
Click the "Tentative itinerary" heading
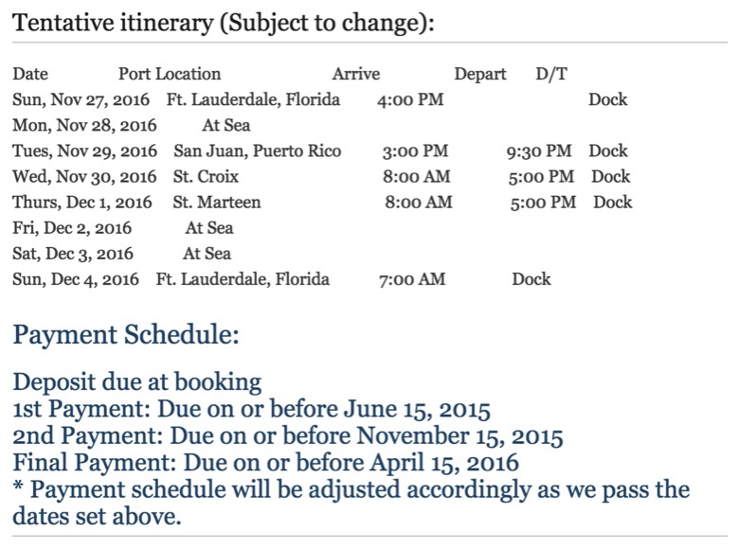[224, 23]
